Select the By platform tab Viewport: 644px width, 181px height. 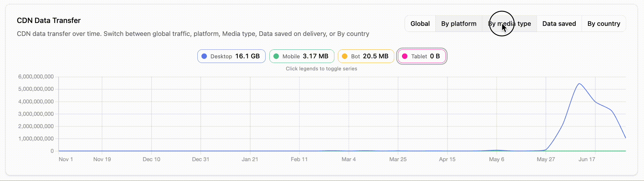click(x=459, y=24)
